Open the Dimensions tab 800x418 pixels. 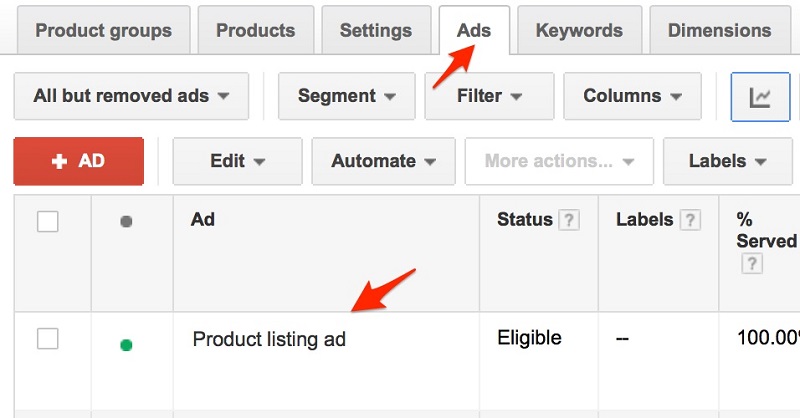coord(719,30)
